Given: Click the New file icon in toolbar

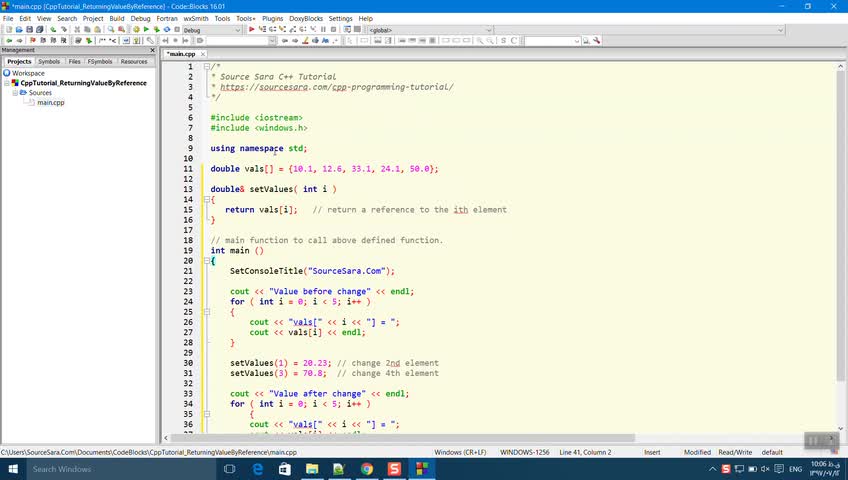Looking at the screenshot, I should [x=8, y=30].
